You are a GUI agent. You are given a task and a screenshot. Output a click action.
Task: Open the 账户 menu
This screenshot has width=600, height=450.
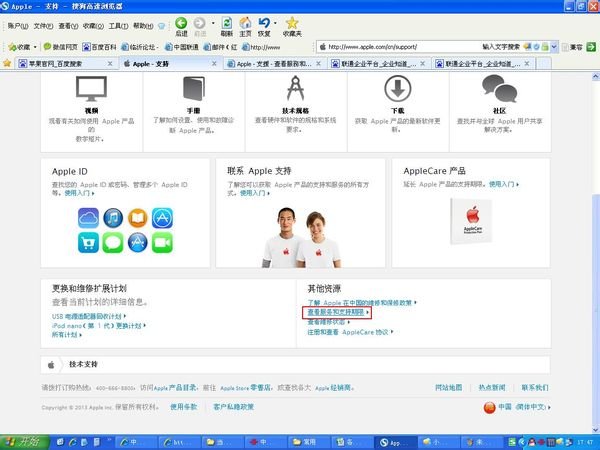18,26
